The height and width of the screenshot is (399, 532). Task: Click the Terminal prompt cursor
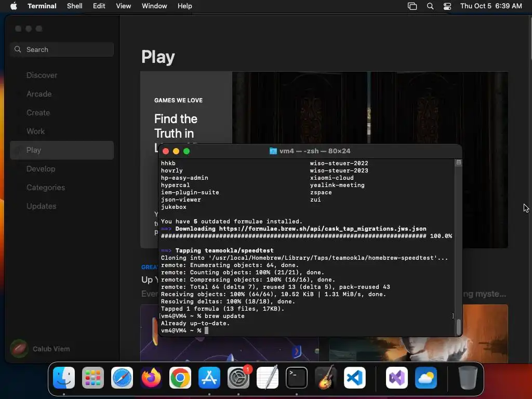pyautogui.click(x=206, y=330)
